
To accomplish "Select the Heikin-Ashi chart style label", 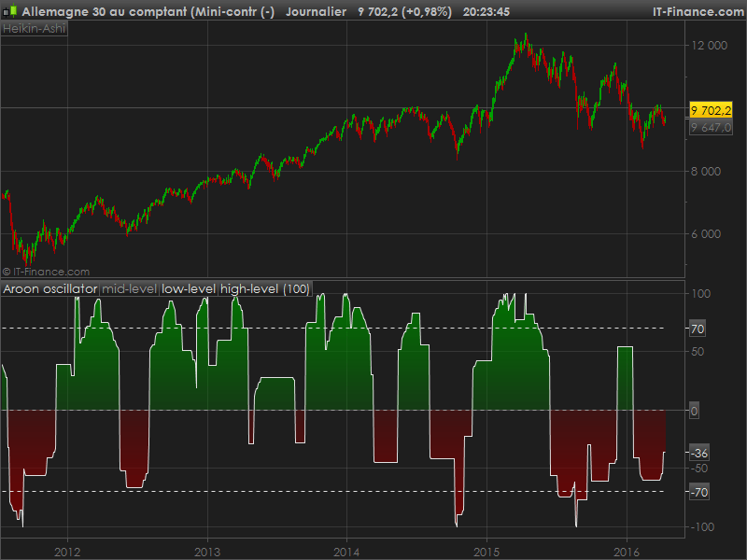I will pos(35,29).
